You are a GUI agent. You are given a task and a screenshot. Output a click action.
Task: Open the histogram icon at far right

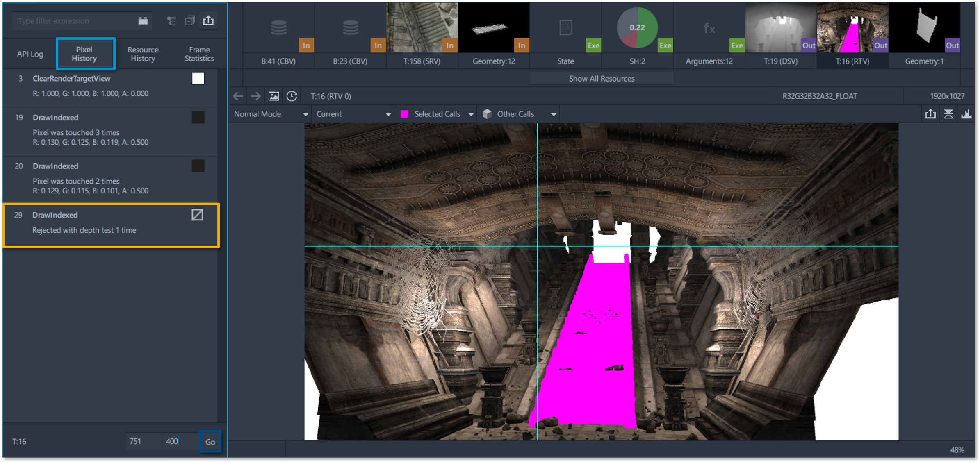pyautogui.click(x=966, y=114)
